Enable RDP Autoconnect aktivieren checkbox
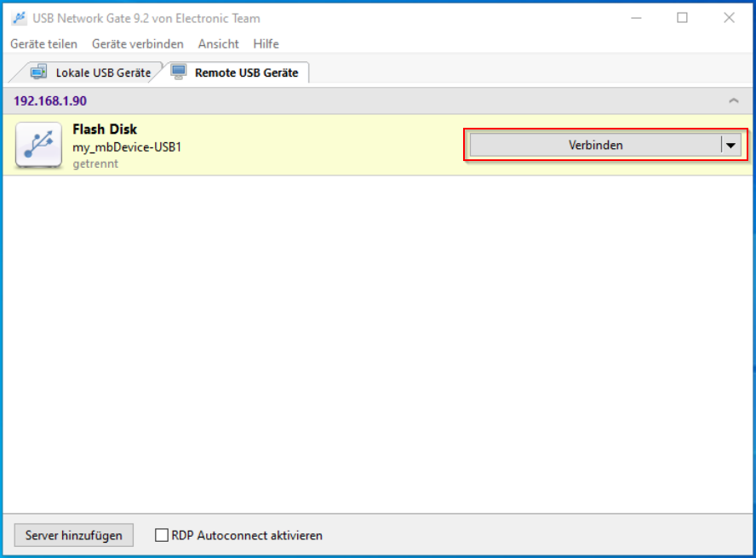Viewport: 756px width, 558px height. pos(162,535)
